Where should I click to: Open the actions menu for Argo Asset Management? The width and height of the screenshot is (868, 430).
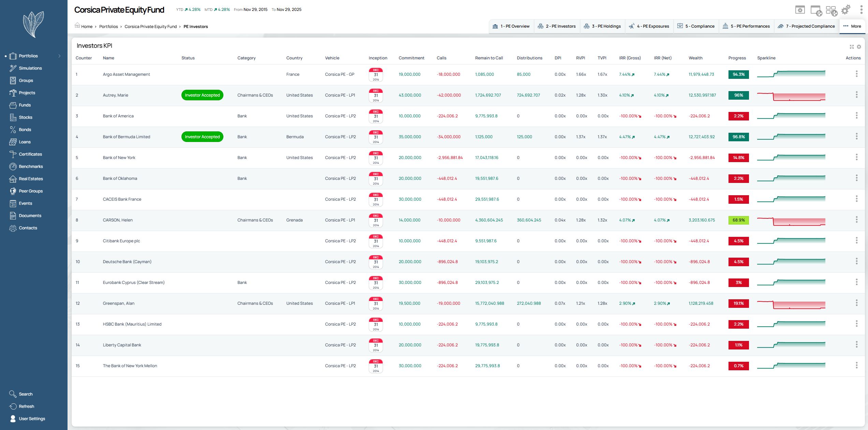click(856, 74)
